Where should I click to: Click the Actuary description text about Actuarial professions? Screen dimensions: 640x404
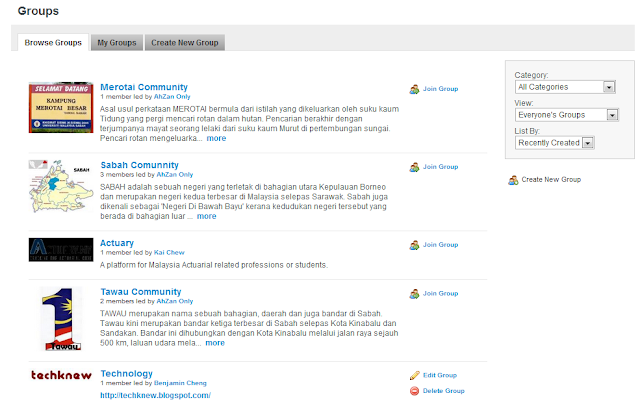point(214,265)
